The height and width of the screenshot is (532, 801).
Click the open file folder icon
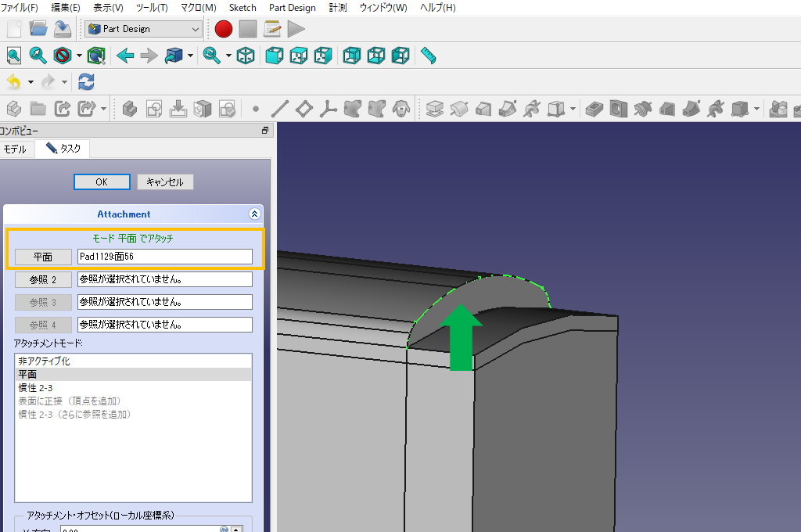[38, 29]
